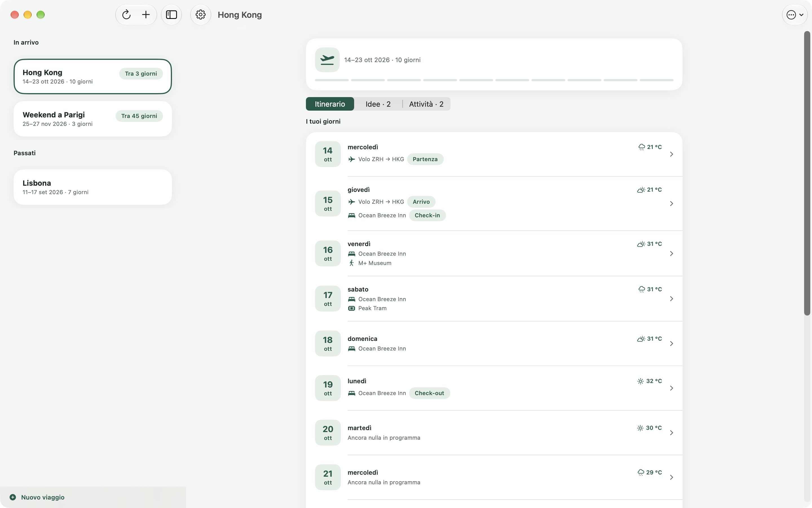Click sun weather icon for 20 ott
The width and height of the screenshot is (812, 508).
[x=640, y=428]
